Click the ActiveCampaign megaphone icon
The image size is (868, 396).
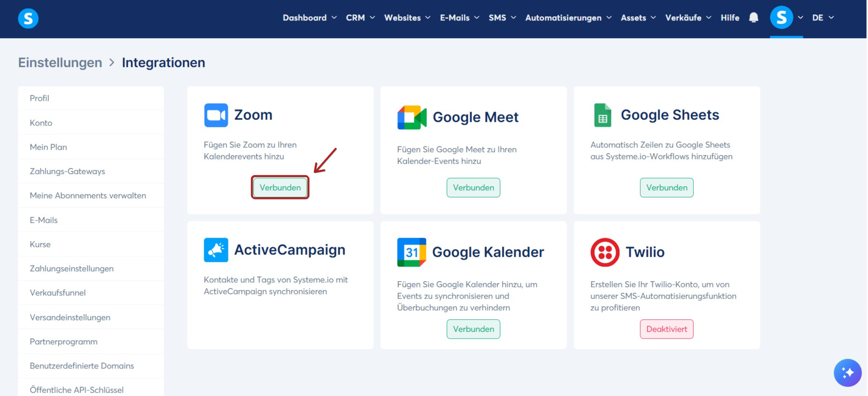coord(216,250)
